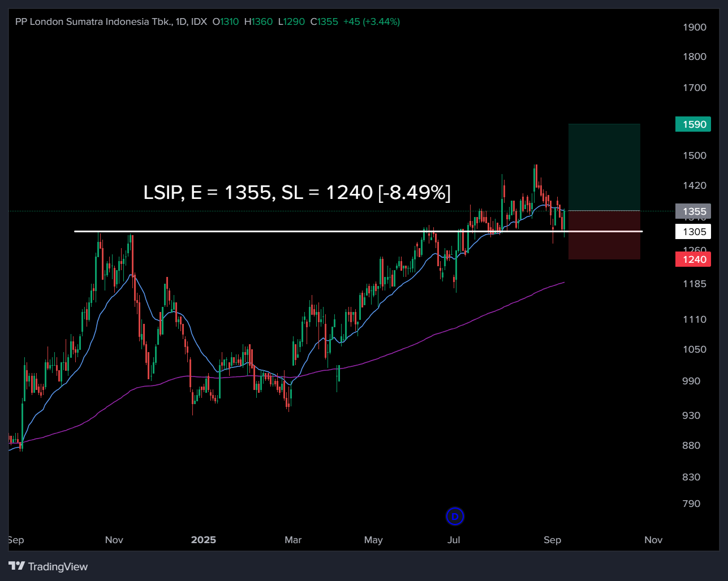Click the 830 price scale label

click(691, 477)
